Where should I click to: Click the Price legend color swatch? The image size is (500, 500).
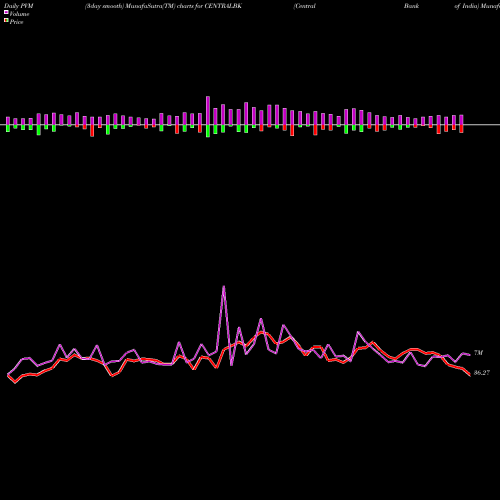coord(6,21)
